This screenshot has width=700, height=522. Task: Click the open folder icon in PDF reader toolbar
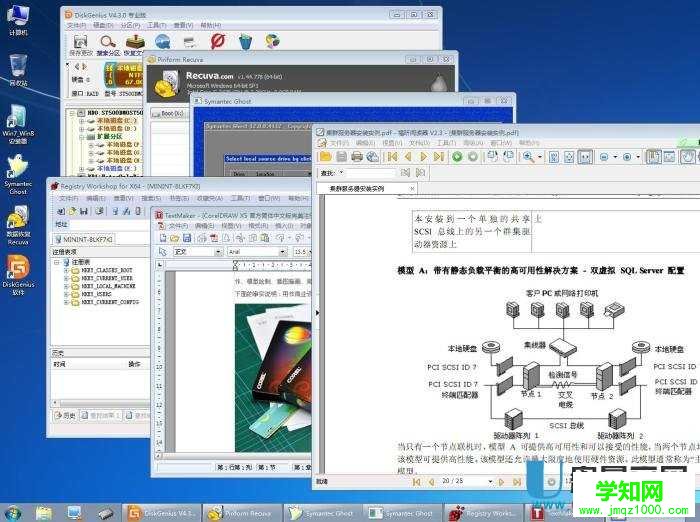(x=325, y=156)
